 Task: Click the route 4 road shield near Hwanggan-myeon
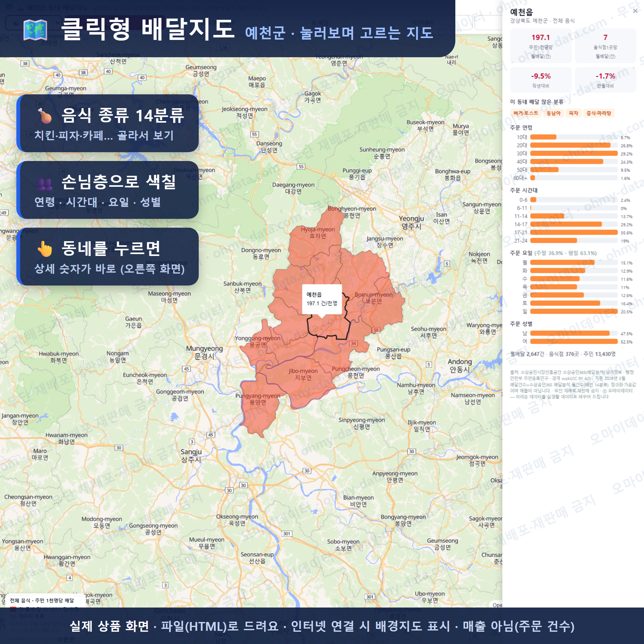tap(70, 578)
